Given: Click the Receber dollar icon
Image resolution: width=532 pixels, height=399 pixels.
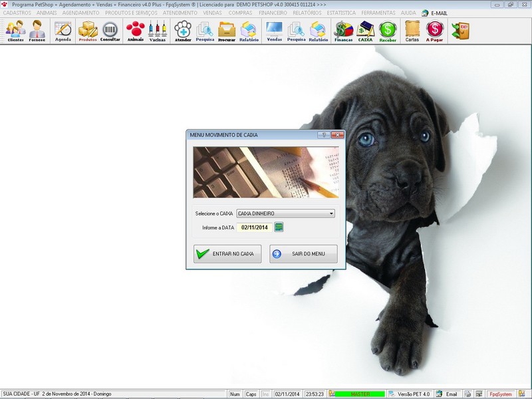Looking at the screenshot, I should pyautogui.click(x=388, y=31).
